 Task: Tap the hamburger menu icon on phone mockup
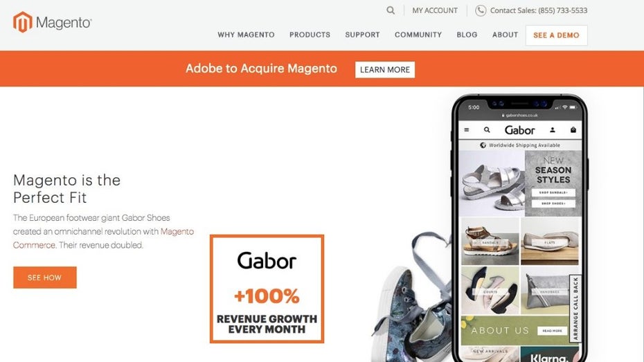(467, 129)
